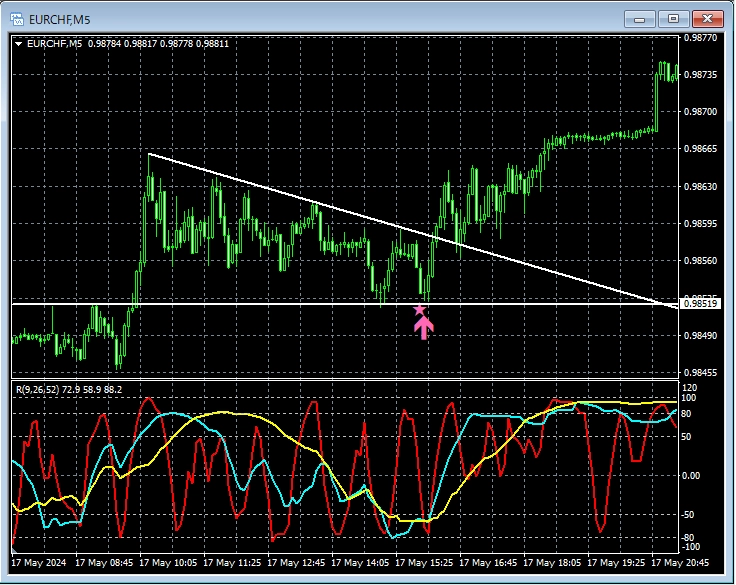Image resolution: width=736 pixels, height=585 pixels.
Task: Select the white horizontal support line
Action: [x=250, y=303]
